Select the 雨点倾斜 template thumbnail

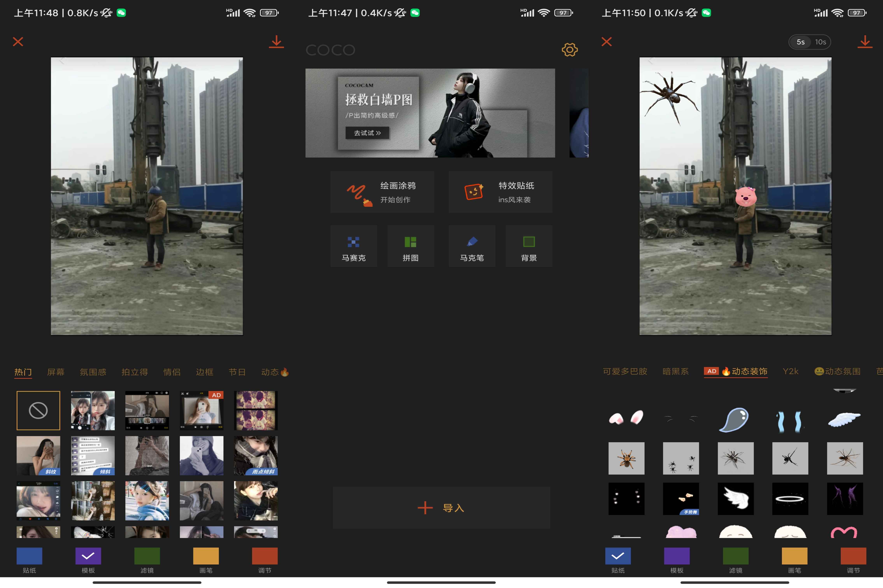(256, 455)
